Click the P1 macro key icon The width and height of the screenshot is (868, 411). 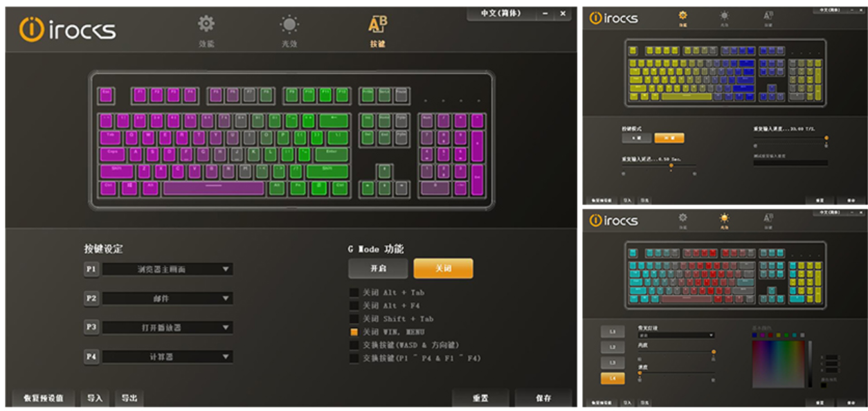(91, 268)
